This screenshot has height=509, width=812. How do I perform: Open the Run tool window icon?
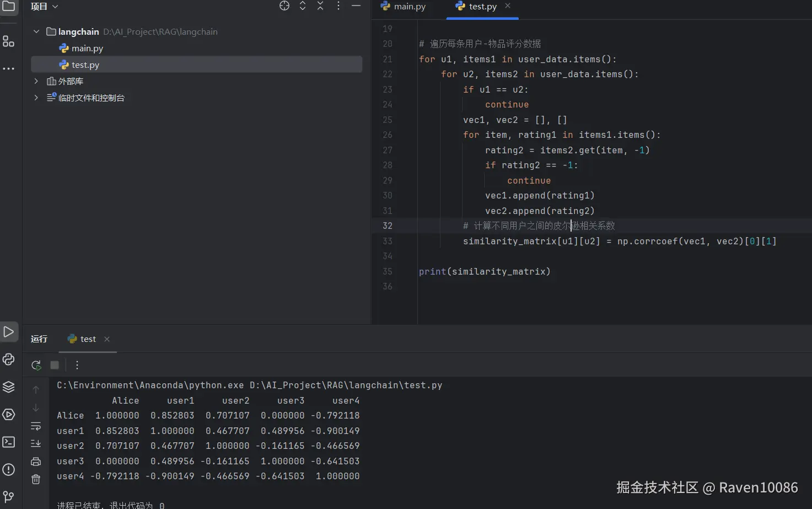(9, 332)
